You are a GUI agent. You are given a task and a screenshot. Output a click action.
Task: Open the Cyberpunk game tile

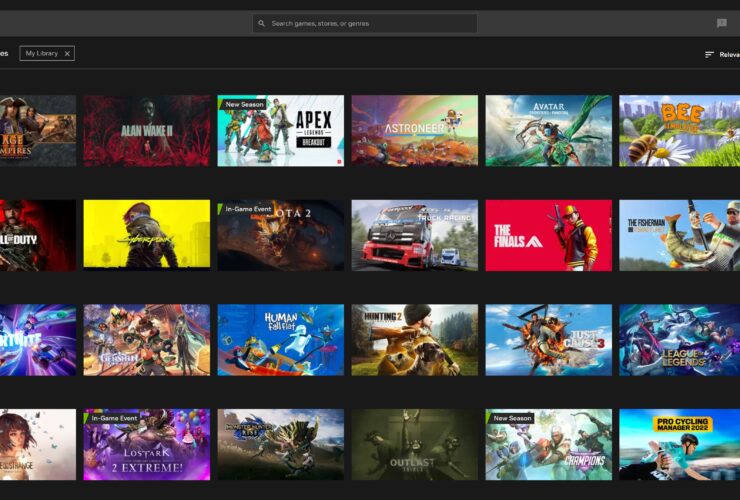(147, 235)
